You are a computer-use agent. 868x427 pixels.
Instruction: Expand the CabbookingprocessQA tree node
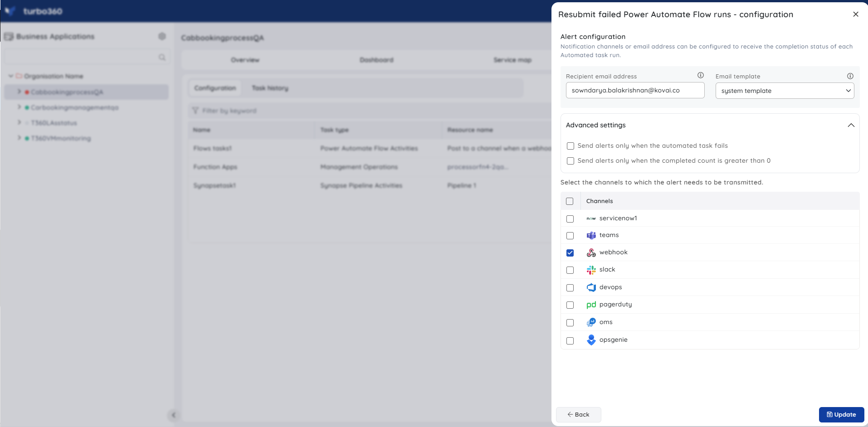click(19, 92)
